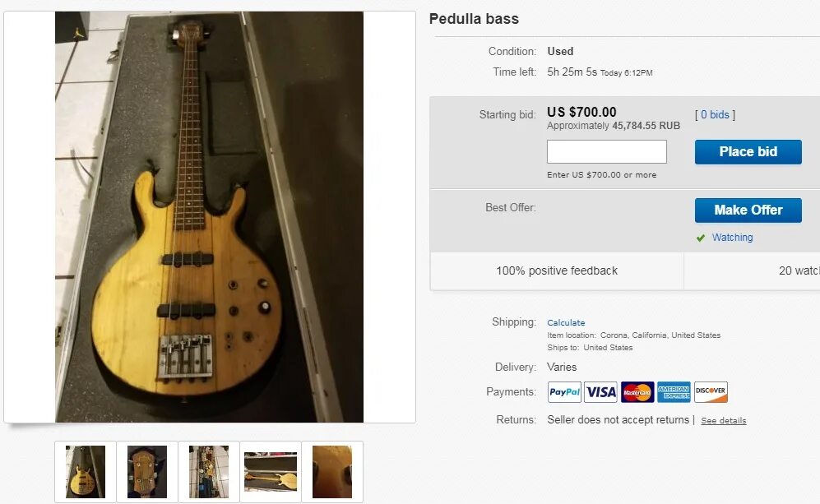Click the MasterCard payment icon
Viewport: 820px width, 504px height.
(637, 392)
